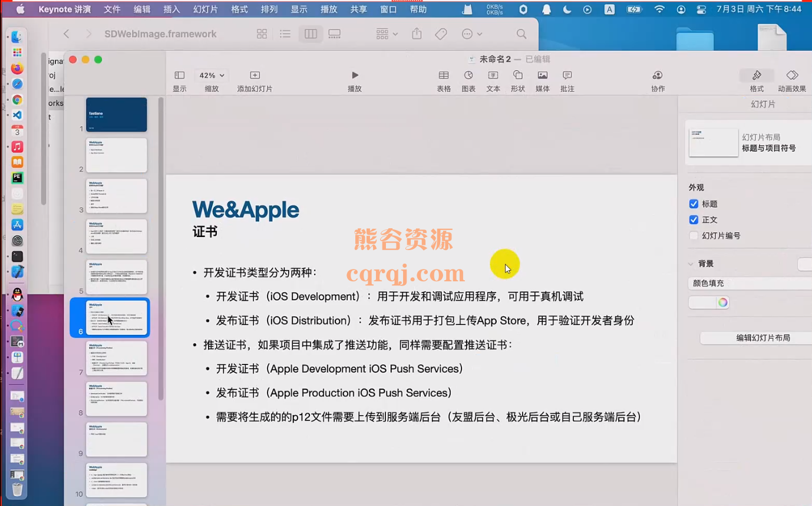Select slide 10 thumbnail in navigator
Viewport: 812px width, 506px height.
117,480
